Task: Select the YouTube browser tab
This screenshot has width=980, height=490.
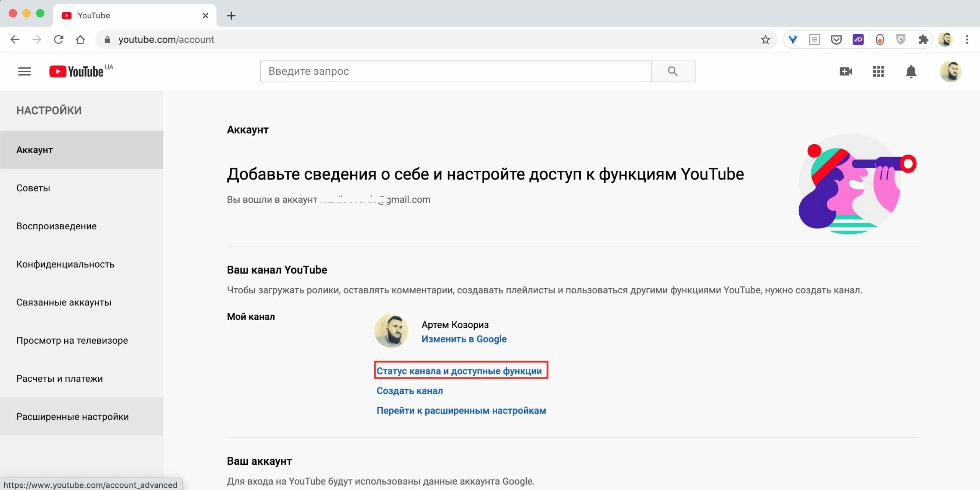Action: pos(134,16)
